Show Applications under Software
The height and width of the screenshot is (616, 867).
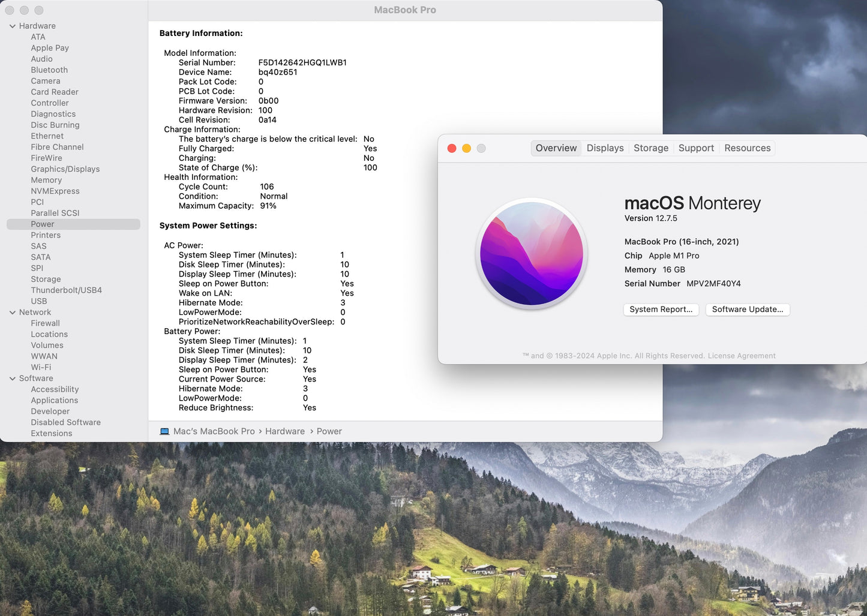(55, 401)
